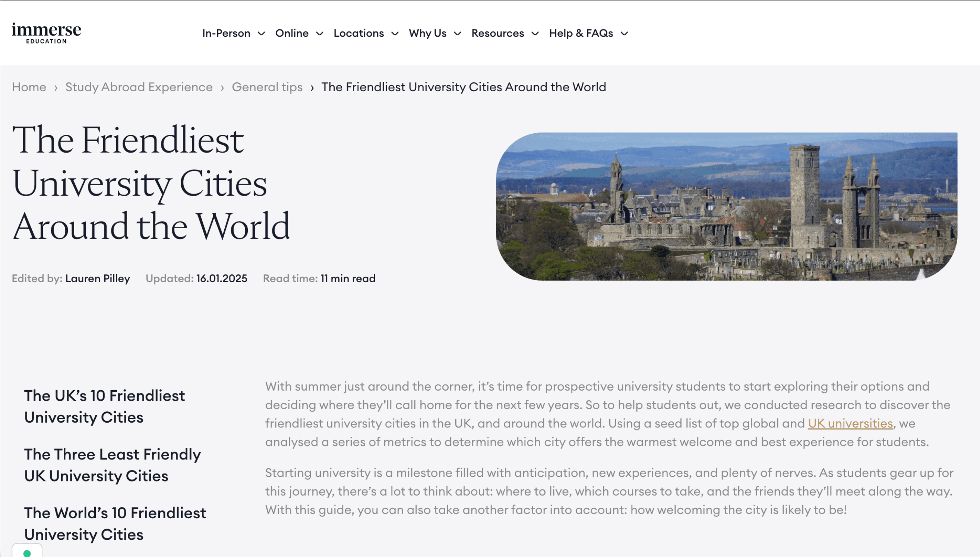Viewport: 980px width, 557px height.
Task: Open the Why Us menu
Action: [x=428, y=33]
